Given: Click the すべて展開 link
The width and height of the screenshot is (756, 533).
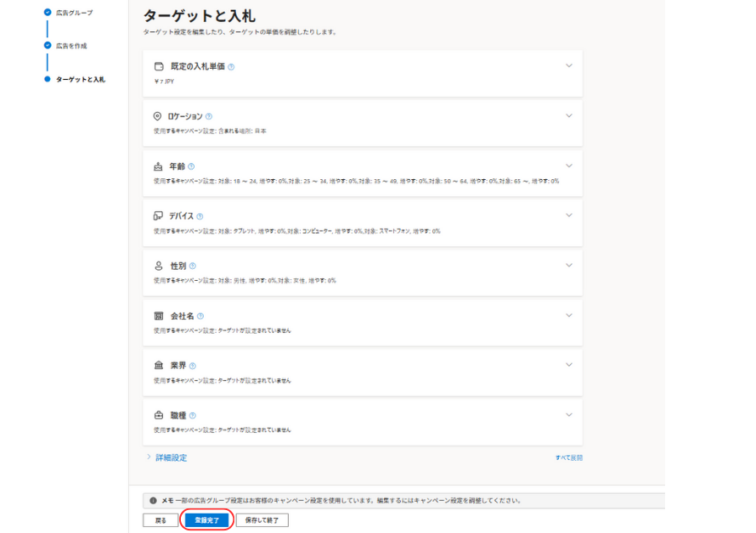Looking at the screenshot, I should 568,457.
